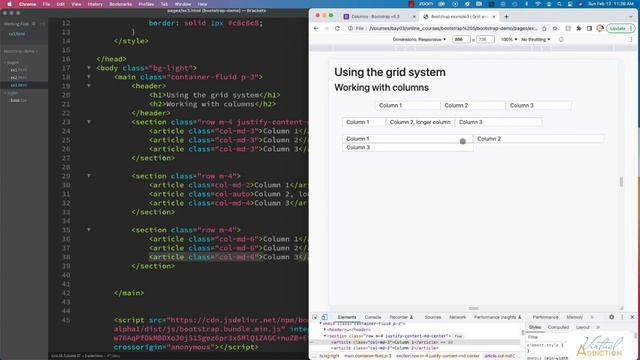Screen dimensions: 640x360
Task: Open the View menu in the menu bar
Action: (x=76, y=4)
